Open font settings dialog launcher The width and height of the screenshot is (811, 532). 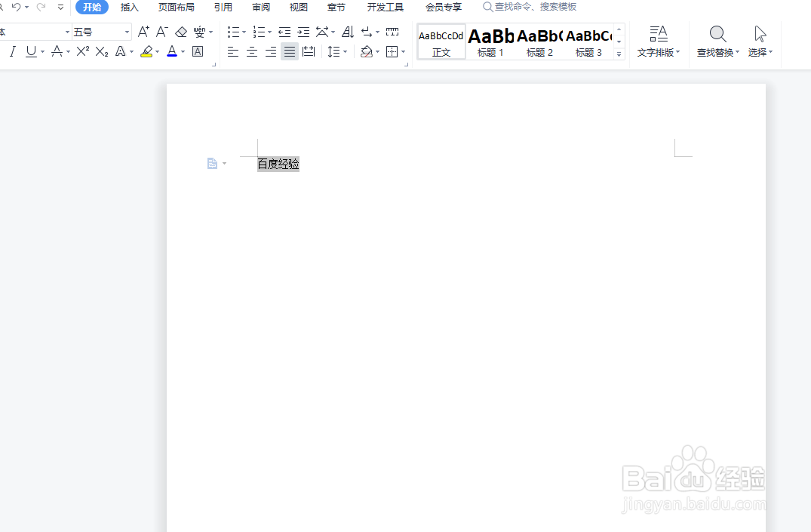click(x=214, y=65)
